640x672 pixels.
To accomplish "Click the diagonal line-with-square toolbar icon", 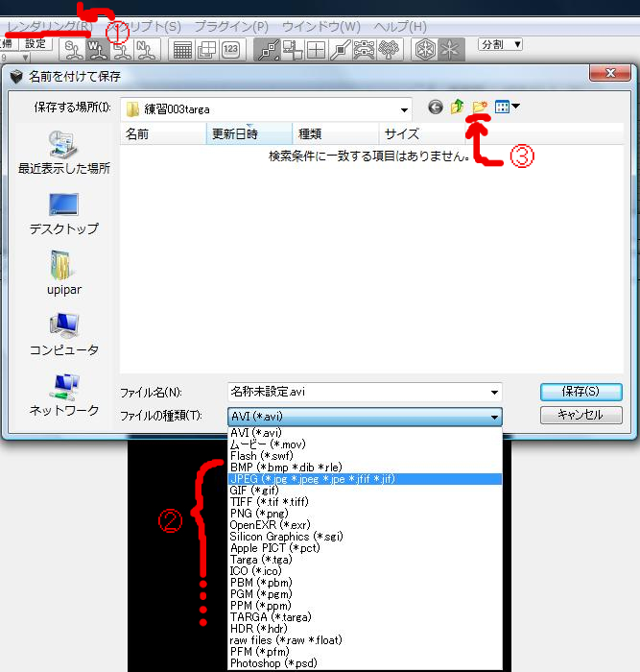I will [341, 50].
